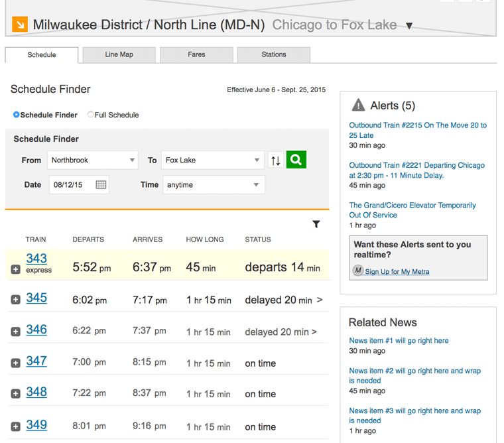This screenshot has height=443, width=504.
Task: Open the From station dropdown showing Northbrook
Action: click(x=93, y=160)
